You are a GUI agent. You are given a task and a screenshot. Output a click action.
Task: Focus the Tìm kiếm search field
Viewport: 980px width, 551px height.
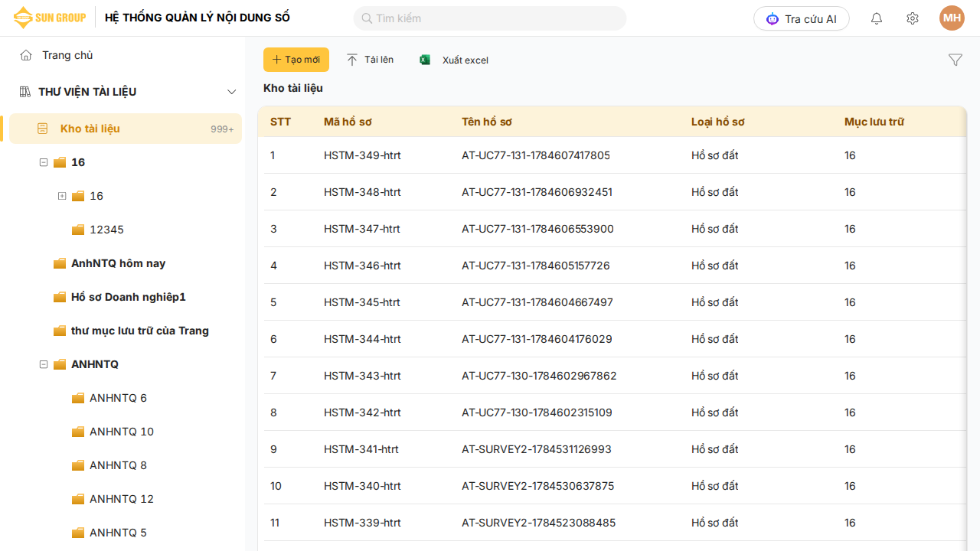(x=490, y=18)
